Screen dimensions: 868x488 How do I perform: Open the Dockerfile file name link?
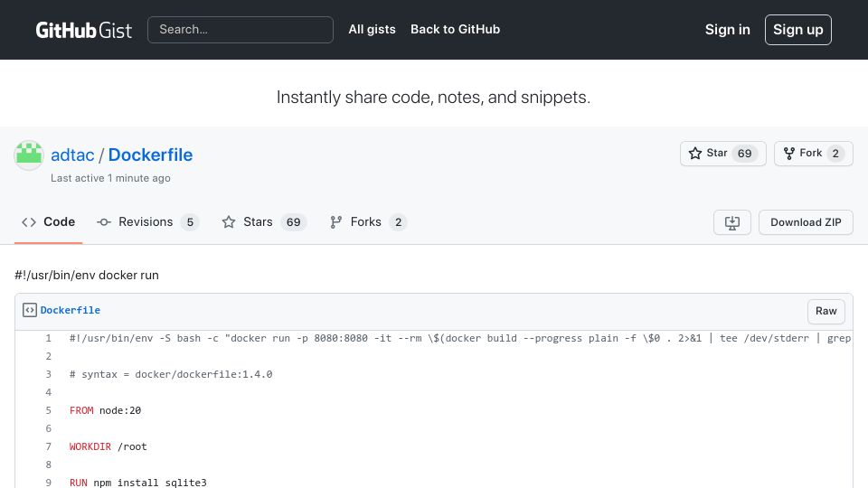click(71, 310)
